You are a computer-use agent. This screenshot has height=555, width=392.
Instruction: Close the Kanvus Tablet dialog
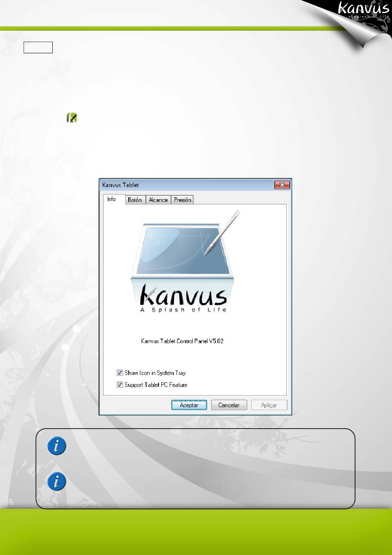pyautogui.click(x=282, y=185)
